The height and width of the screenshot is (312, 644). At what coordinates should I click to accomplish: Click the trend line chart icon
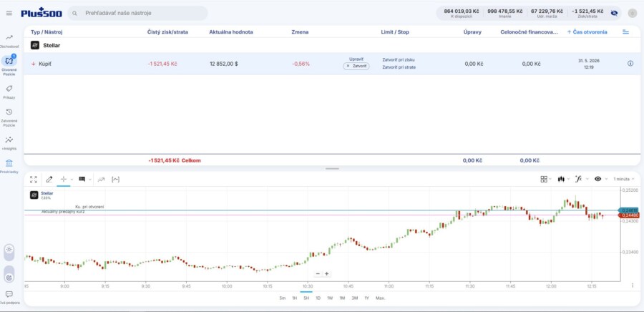pyautogui.click(x=101, y=180)
